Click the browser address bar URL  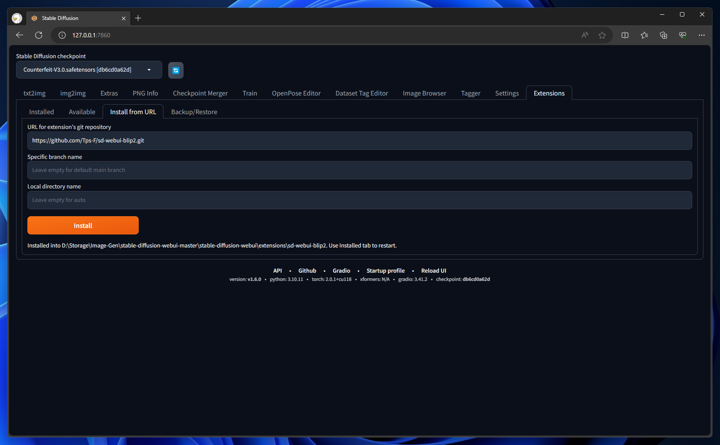point(91,35)
